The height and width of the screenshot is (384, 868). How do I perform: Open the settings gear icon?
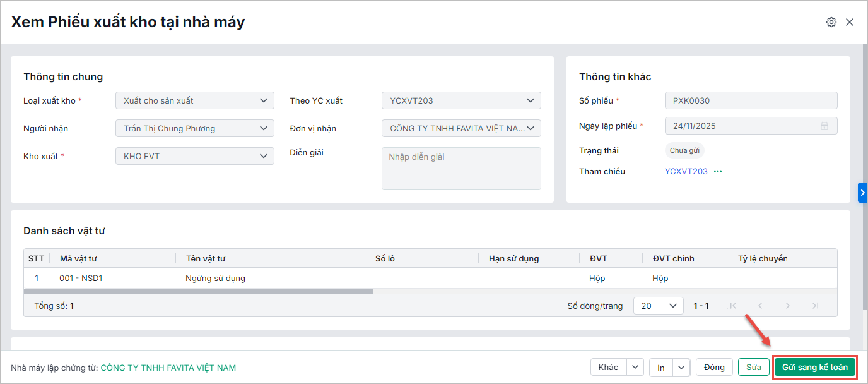831,22
